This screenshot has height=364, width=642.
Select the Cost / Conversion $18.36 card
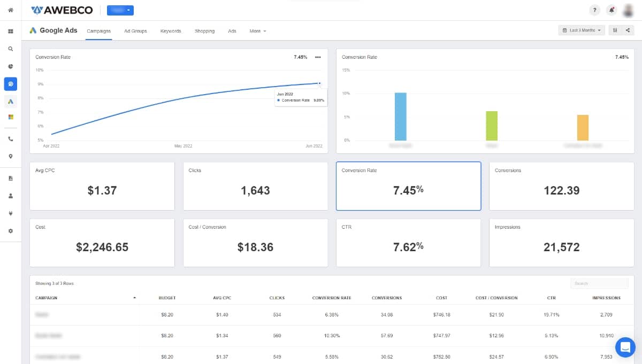tap(256, 243)
